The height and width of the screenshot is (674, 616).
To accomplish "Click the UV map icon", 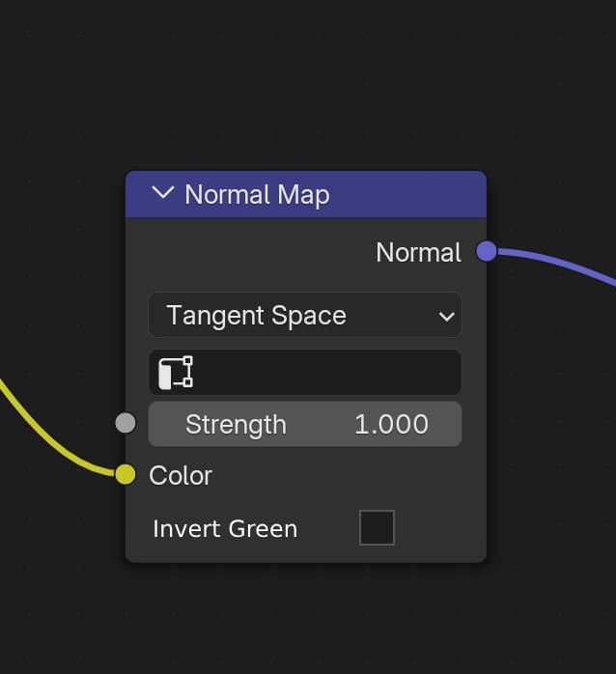I will [176, 373].
